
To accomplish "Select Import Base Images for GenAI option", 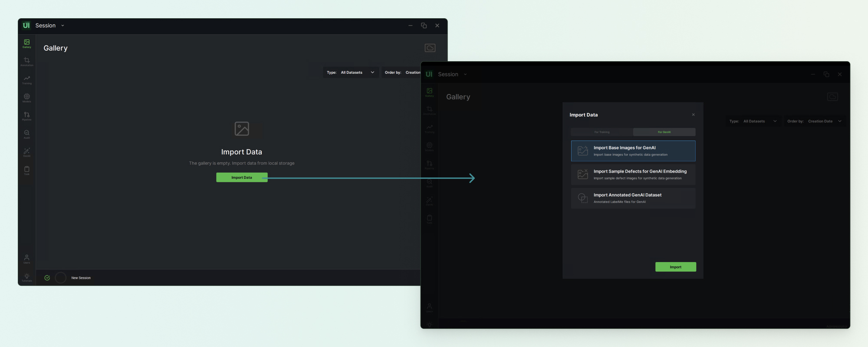I will (633, 151).
